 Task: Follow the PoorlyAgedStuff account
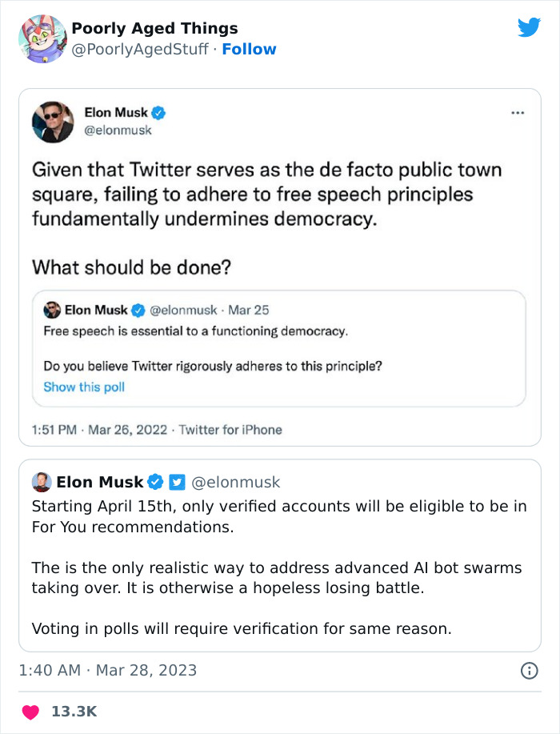249,49
